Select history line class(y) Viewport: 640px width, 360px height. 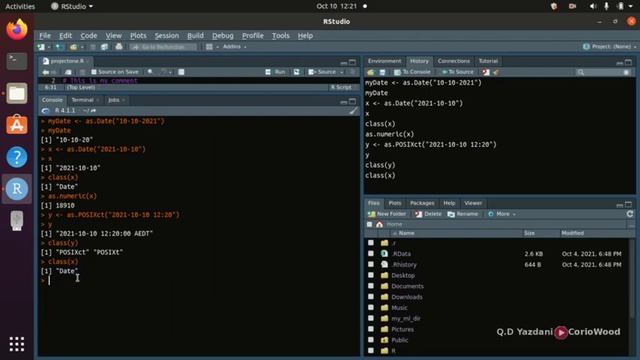(380, 165)
